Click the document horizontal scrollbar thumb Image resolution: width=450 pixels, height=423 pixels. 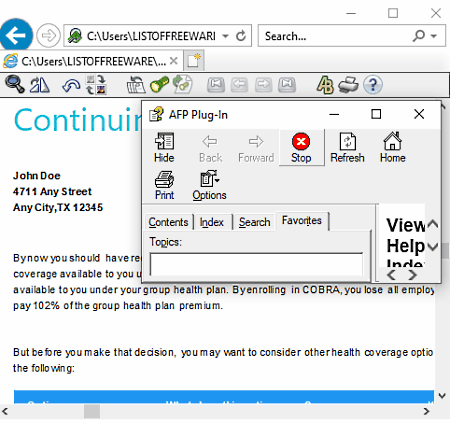(92, 411)
